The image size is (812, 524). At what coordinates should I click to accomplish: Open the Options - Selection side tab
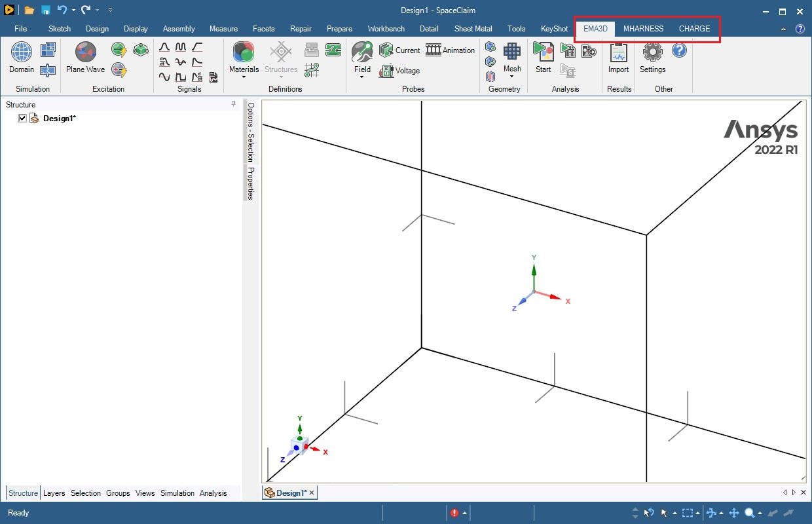tap(251, 132)
